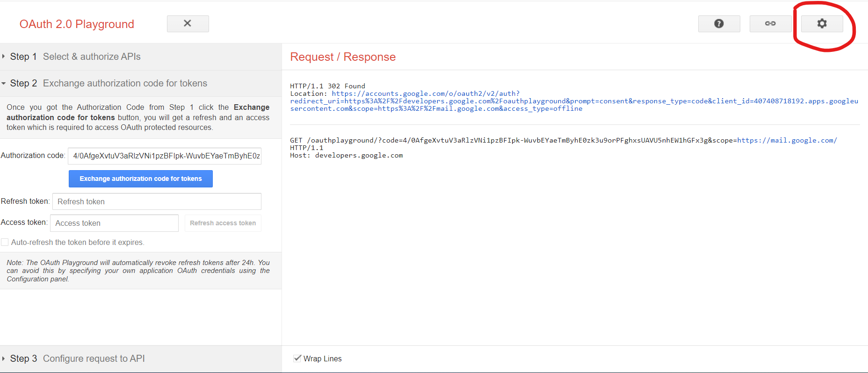Click the OAuth 2.0 Playground title
Screen dimensions: 868x373
pyautogui.click(x=77, y=24)
